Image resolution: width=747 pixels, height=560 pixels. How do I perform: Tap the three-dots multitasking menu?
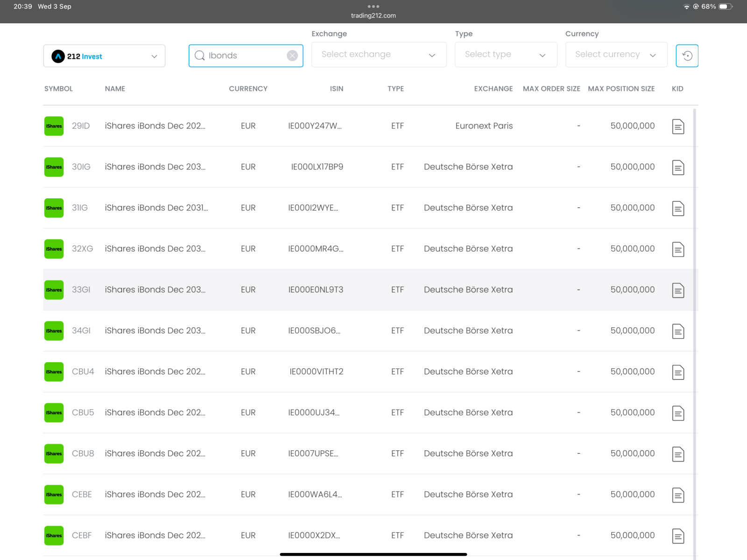[373, 7]
